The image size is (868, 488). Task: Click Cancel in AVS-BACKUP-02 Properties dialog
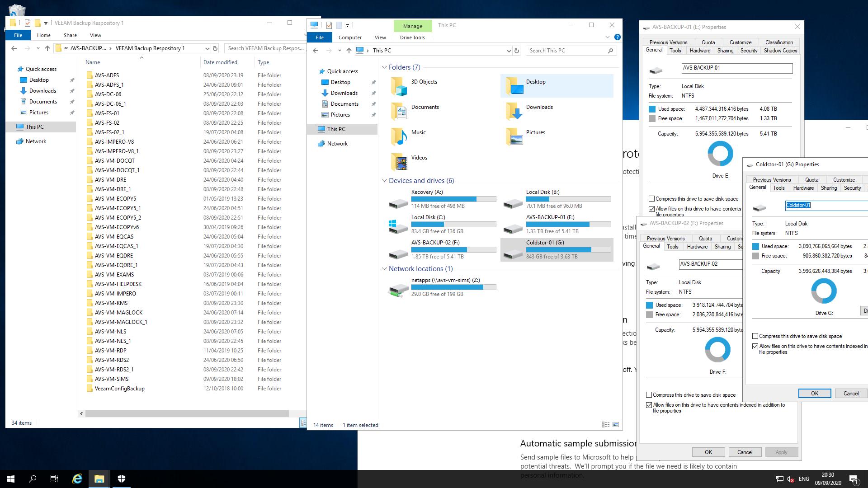point(745,452)
